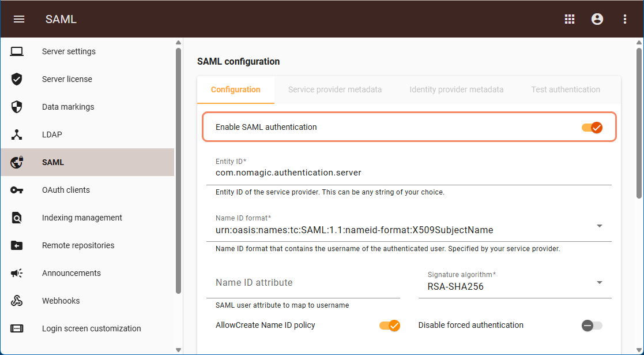Viewport: 644px width, 355px height.
Task: Click the Name ID attribute input field
Action: [x=303, y=283]
